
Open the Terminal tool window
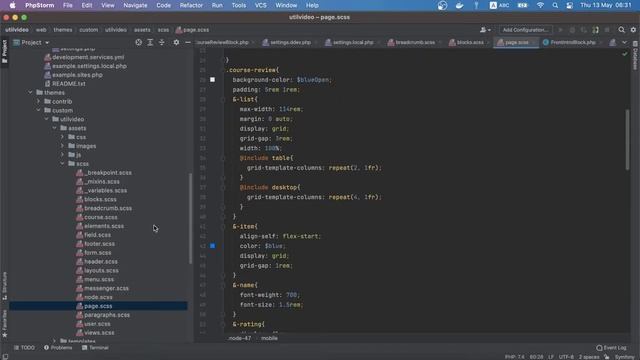coord(95,348)
